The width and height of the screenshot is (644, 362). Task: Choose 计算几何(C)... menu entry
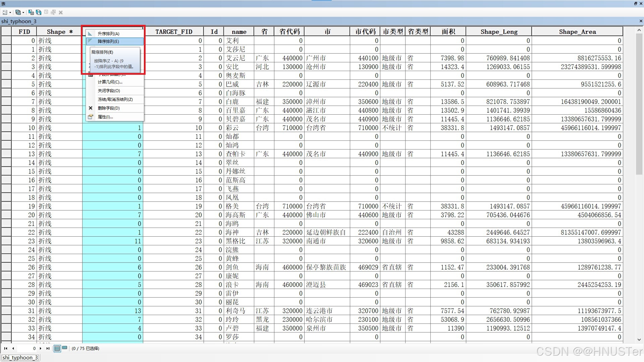tap(115, 82)
